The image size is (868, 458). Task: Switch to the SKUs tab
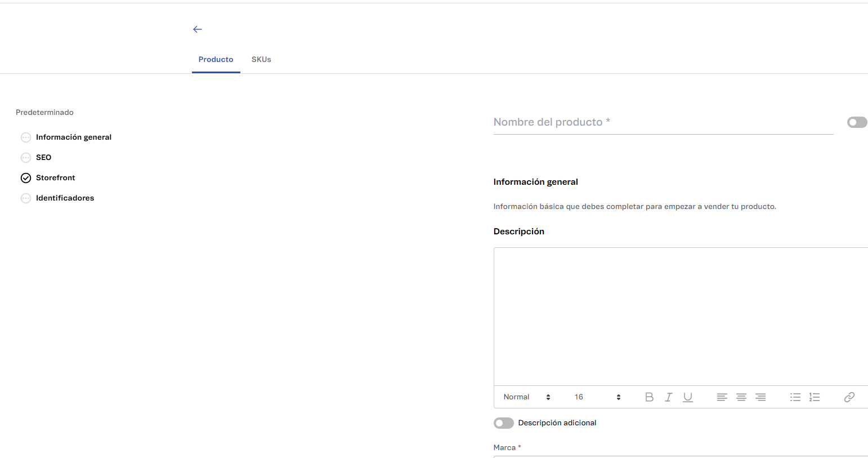pyautogui.click(x=261, y=60)
